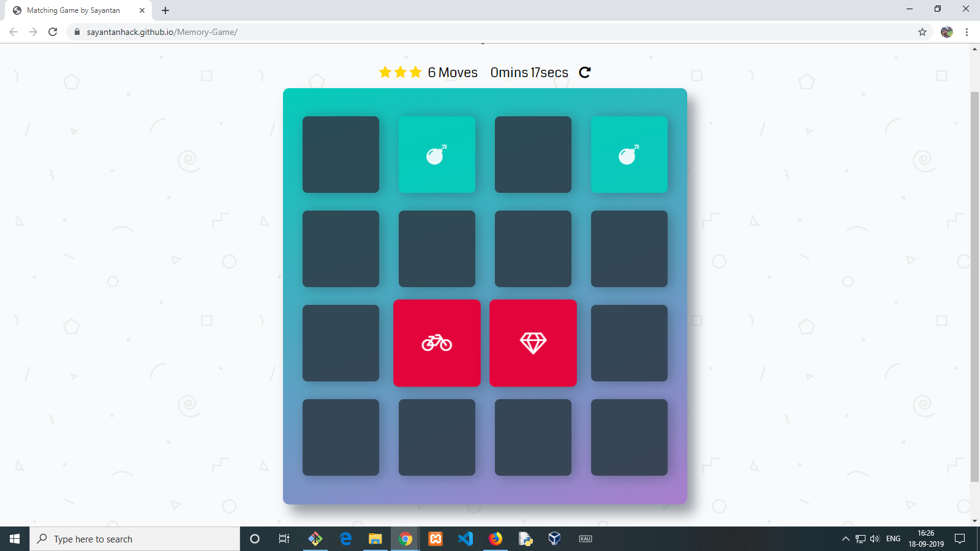Open the Git app in the taskbar
980x551 pixels.
point(315,539)
